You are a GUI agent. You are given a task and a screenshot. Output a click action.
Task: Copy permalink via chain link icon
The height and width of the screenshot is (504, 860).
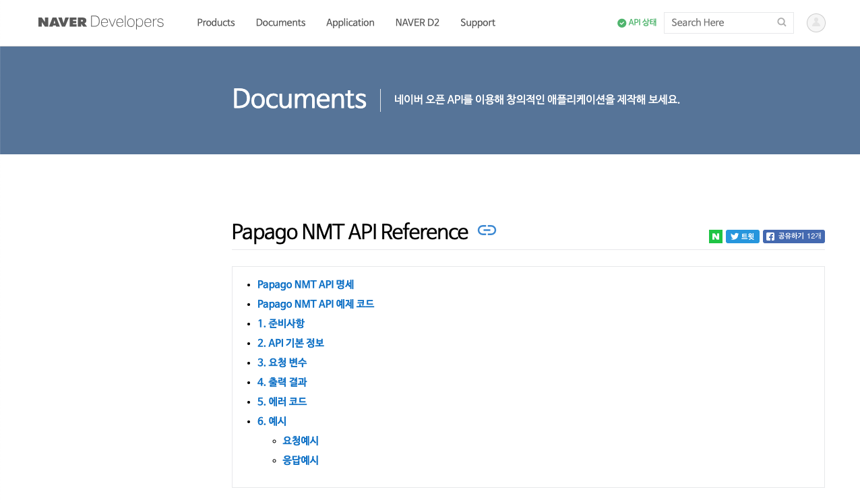[487, 230]
